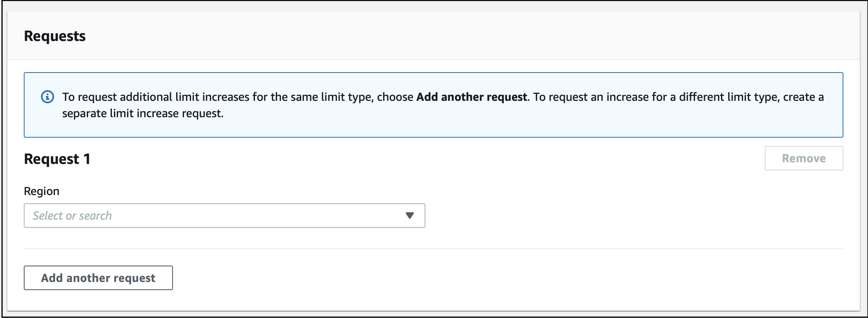Screen dimensions: 868x318
Task: Click the blank space beside Add another request button
Action: point(508,278)
